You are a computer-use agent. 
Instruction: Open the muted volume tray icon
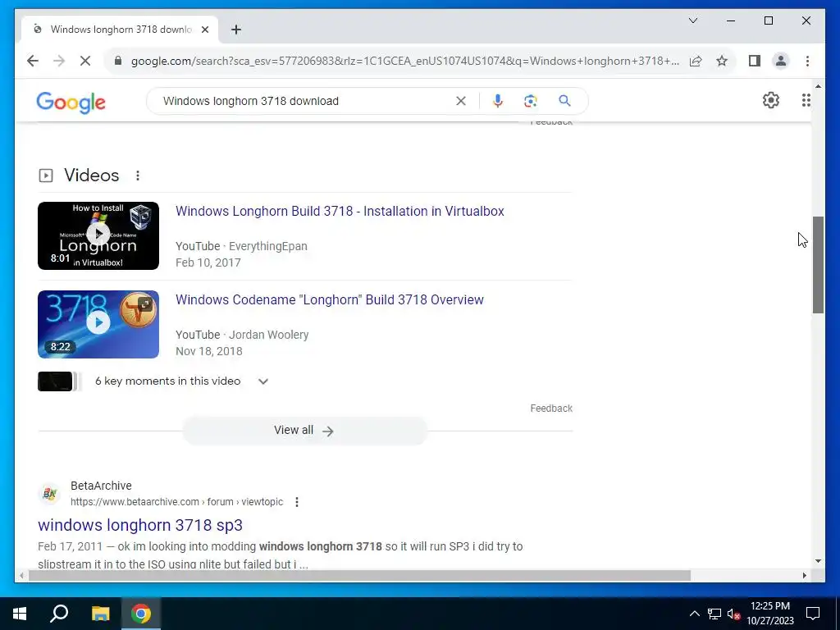734,614
